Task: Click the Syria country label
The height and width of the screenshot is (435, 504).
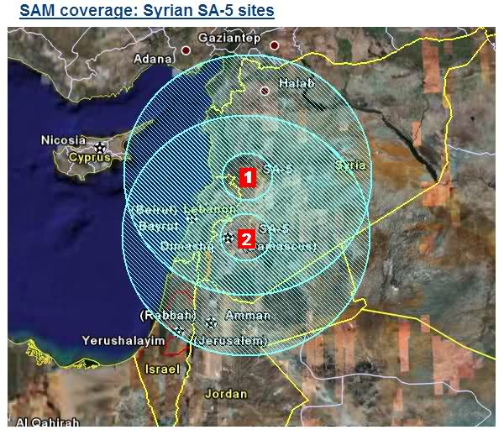Action: tap(350, 165)
